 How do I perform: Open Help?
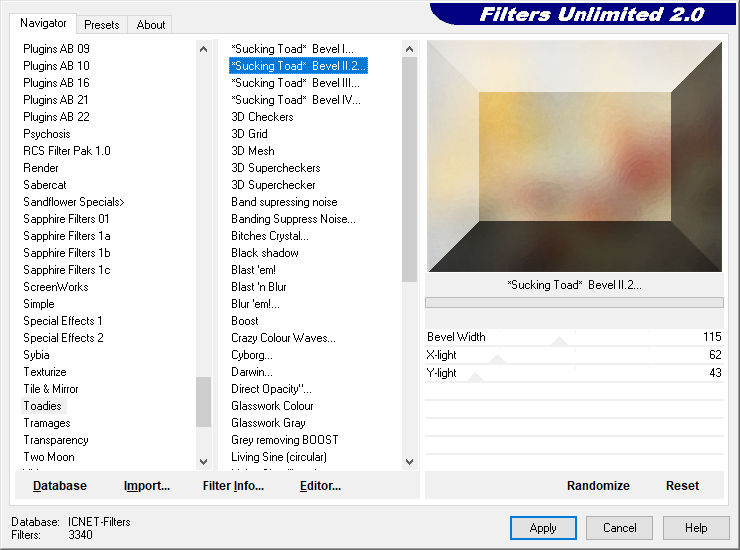click(696, 528)
